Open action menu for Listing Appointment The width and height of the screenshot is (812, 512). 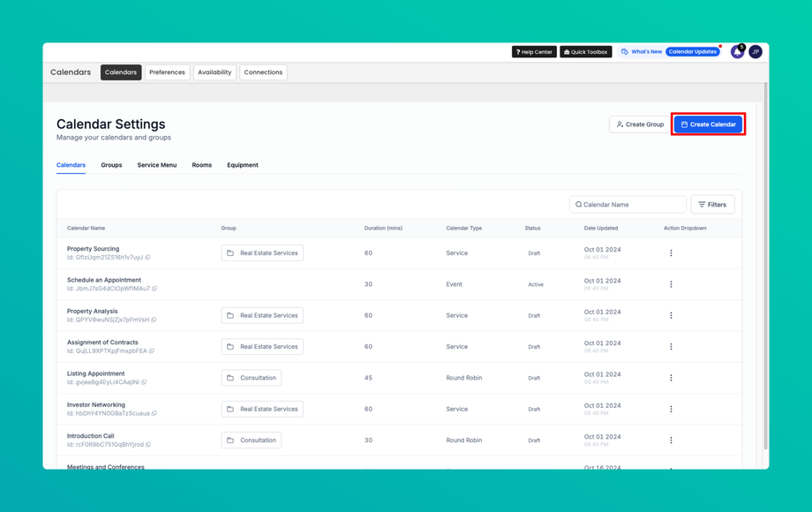(671, 378)
